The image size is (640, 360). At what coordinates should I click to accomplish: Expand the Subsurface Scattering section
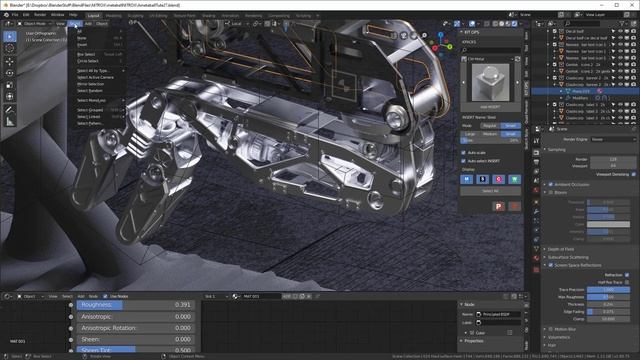click(568, 257)
